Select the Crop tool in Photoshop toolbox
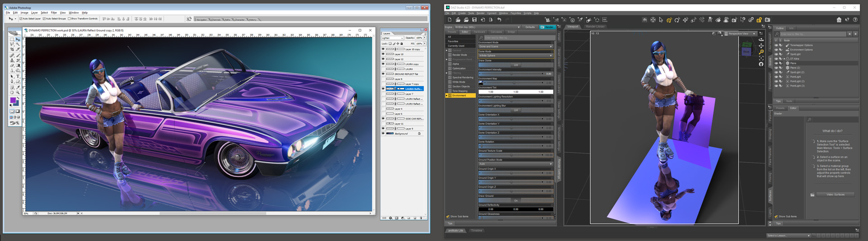Image resolution: width=868 pixels, height=241 pixels. [x=12, y=50]
